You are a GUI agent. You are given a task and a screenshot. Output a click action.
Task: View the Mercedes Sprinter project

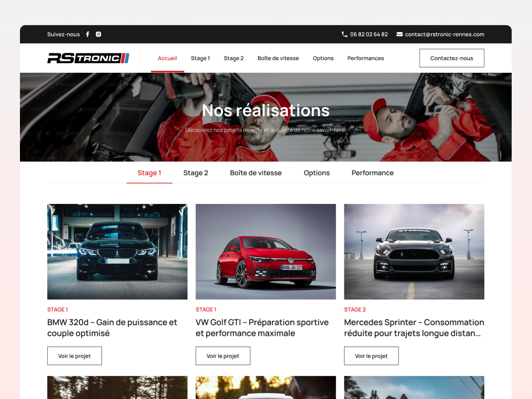[x=371, y=356]
